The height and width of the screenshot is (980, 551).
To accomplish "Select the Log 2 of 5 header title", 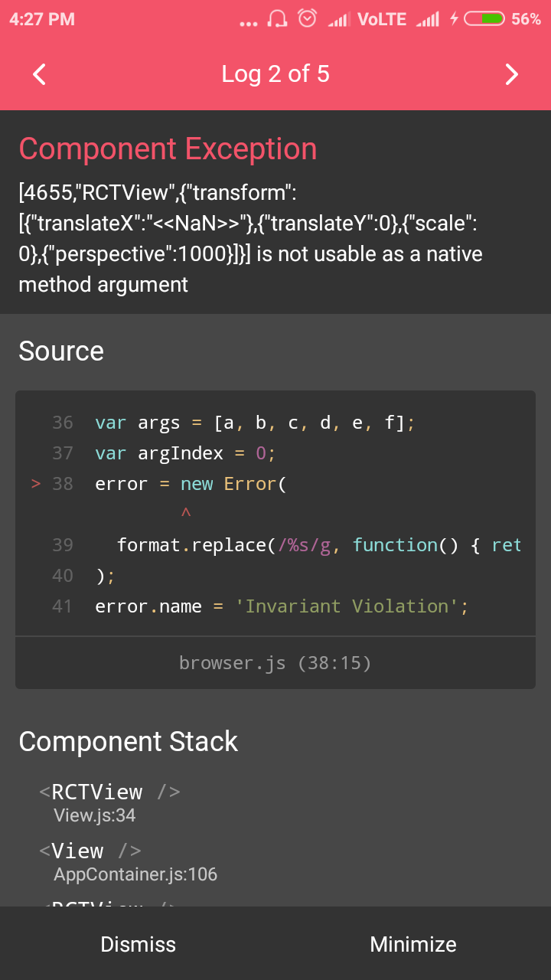I will tap(275, 74).
